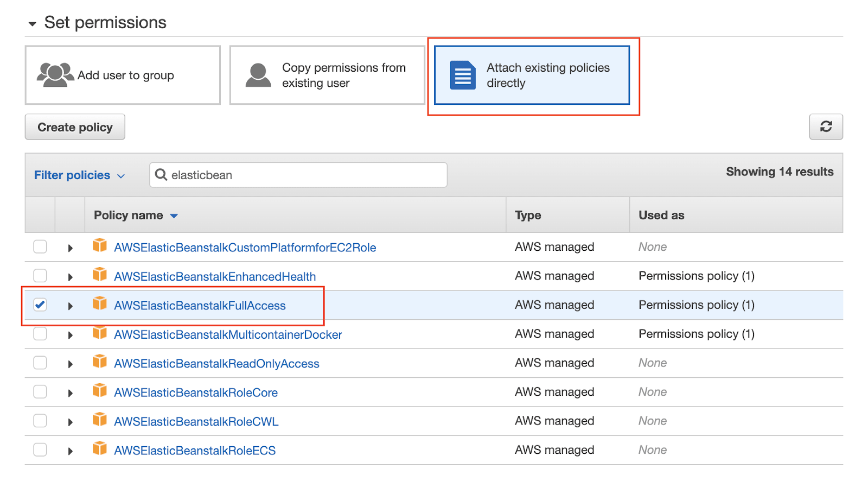Check the AWSElasticBeanstalkRoleCWL checkbox
The image size is (868, 494).
click(40, 421)
